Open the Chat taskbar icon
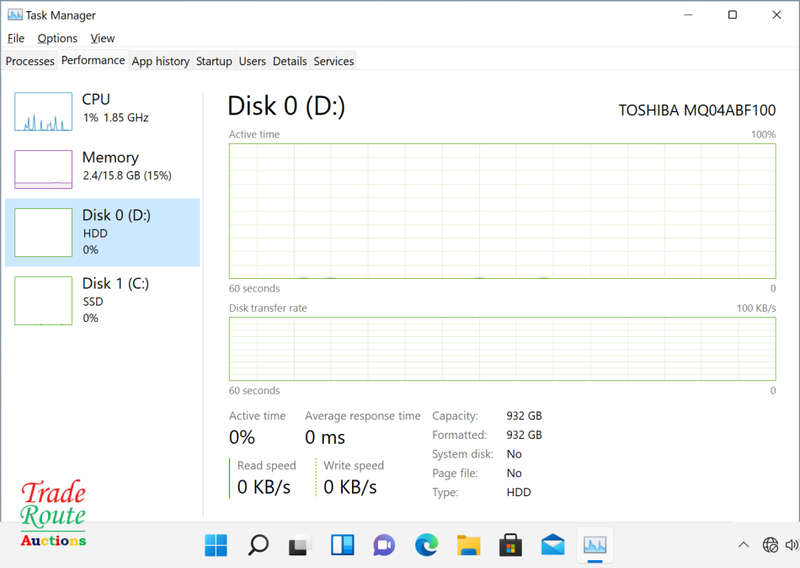The height and width of the screenshot is (568, 800). [384, 545]
